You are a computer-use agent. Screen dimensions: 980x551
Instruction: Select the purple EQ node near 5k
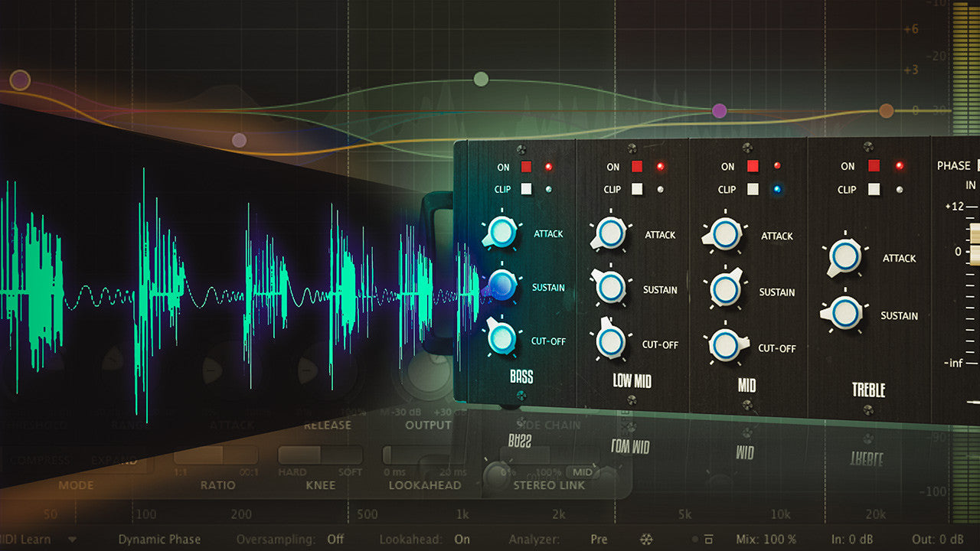point(719,111)
